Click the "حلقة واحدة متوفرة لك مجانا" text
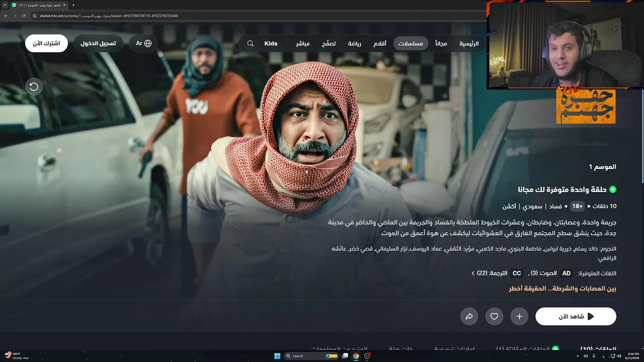 (x=562, y=190)
